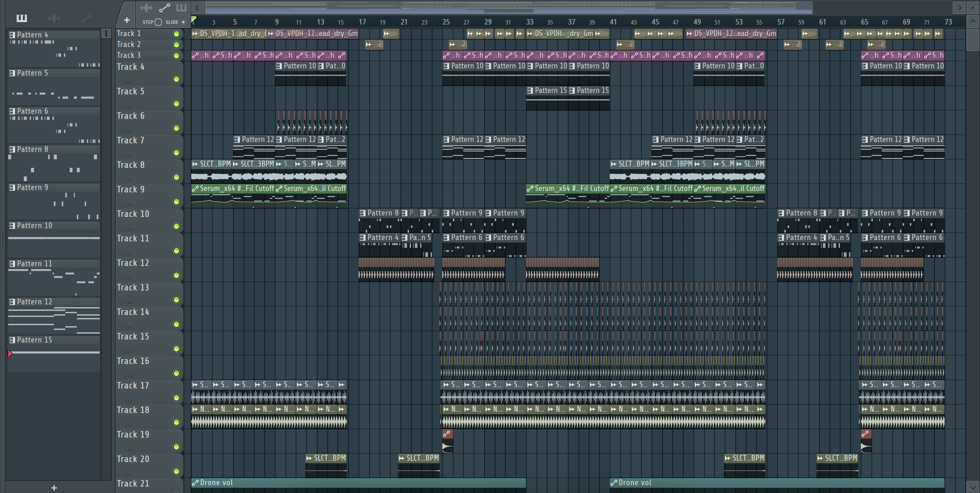Screen dimensions: 980x493
Task: Add new pattern with picker bottom plus
Action: click(54, 488)
